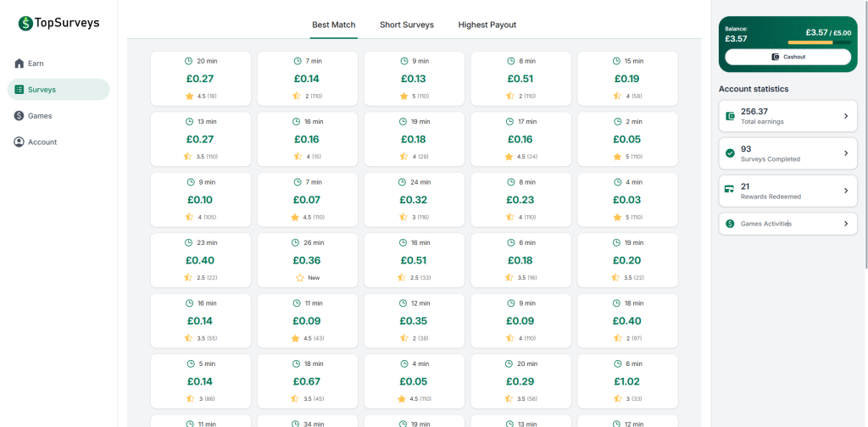The image size is (868, 427).
Task: Open the Games page from sidebar
Action: (x=58, y=115)
